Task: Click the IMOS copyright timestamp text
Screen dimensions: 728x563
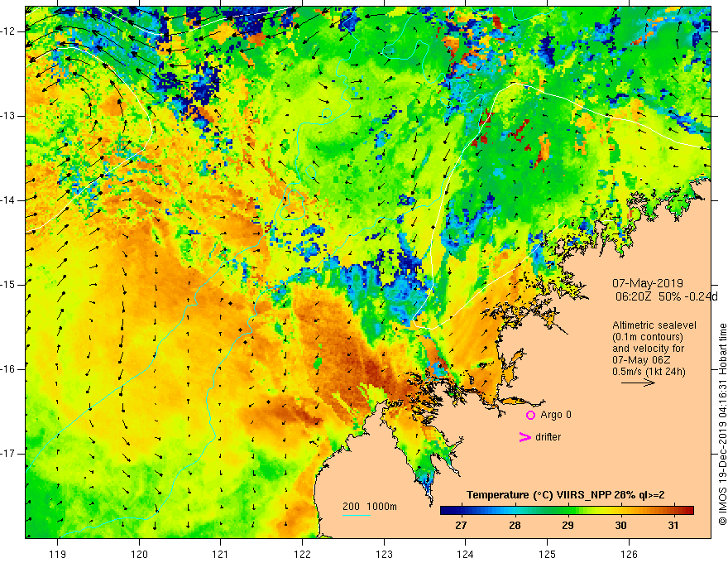Action: click(722, 424)
